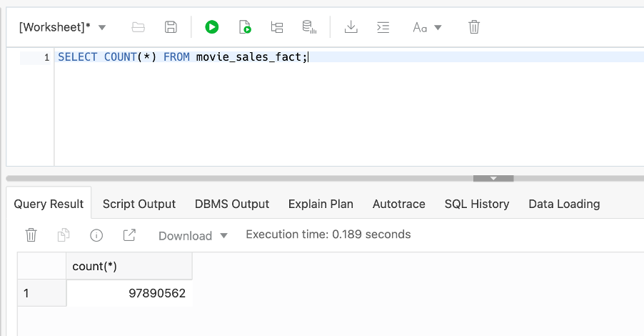Select the SQL History tab
Image resolution: width=644 pixels, height=336 pixels.
coord(477,204)
